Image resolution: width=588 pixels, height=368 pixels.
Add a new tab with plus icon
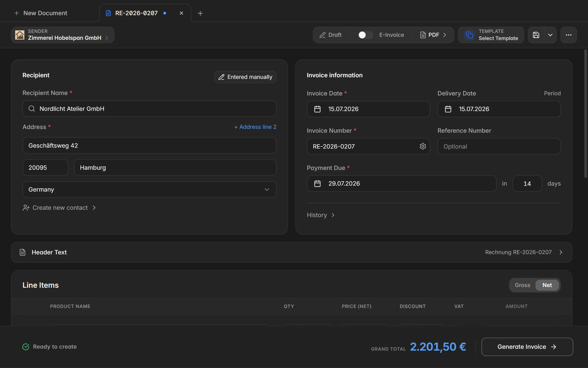pyautogui.click(x=200, y=13)
